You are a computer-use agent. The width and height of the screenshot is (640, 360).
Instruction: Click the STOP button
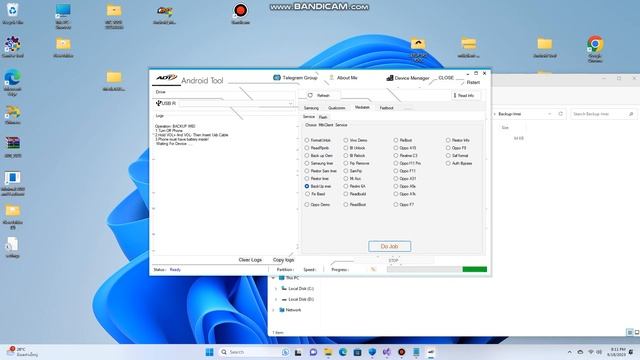point(393,260)
